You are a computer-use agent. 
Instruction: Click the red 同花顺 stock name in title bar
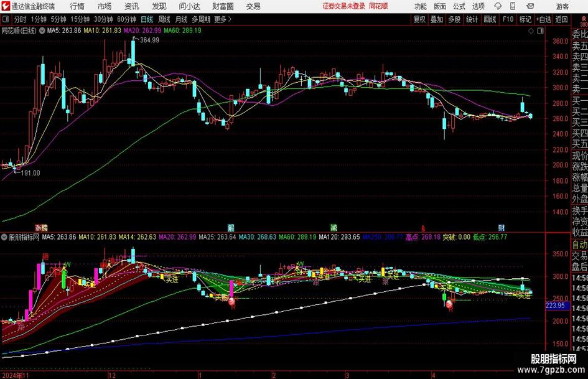tap(378, 6)
